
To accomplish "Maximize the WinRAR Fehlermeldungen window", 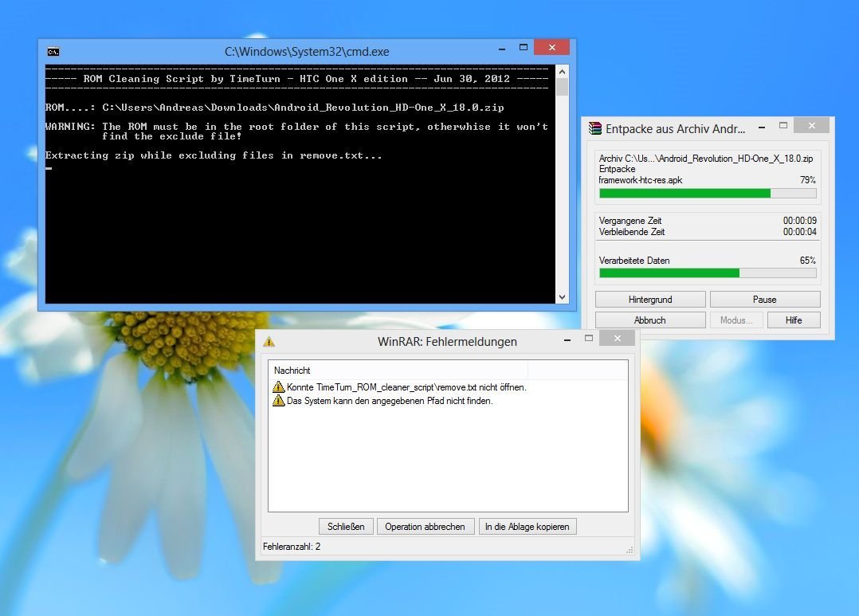I will pyautogui.click(x=589, y=339).
